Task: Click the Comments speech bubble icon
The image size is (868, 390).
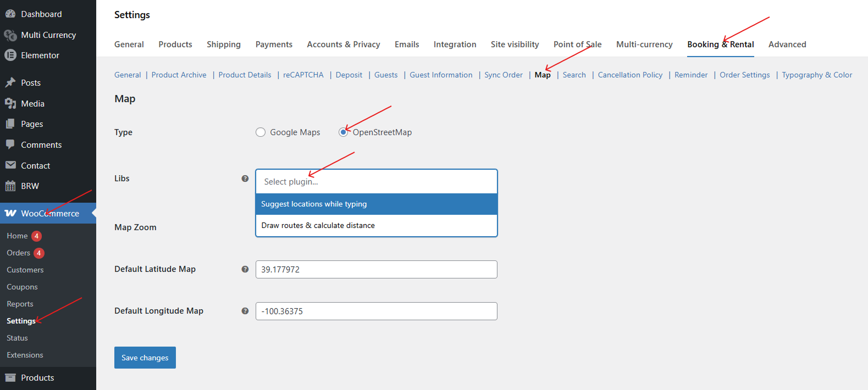Action: coord(10,144)
